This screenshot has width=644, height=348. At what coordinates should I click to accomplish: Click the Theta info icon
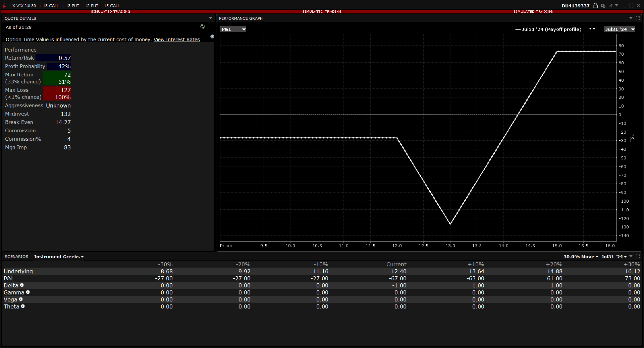click(x=23, y=306)
